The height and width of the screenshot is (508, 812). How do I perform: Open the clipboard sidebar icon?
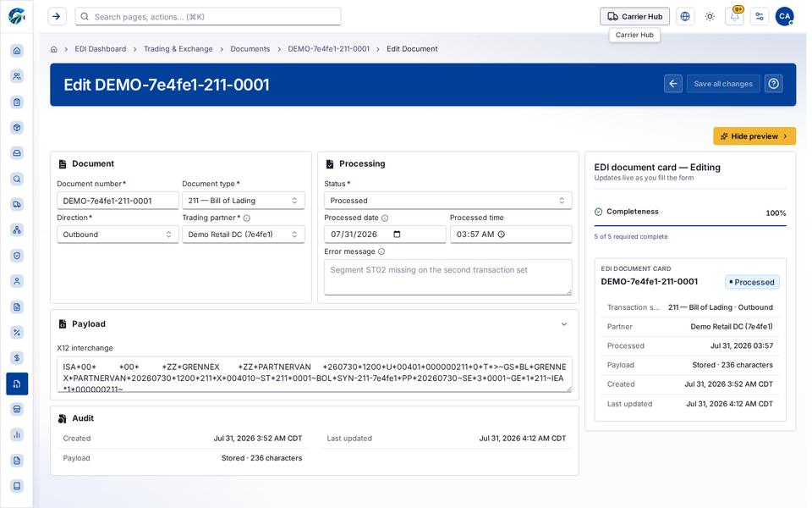coord(17,102)
